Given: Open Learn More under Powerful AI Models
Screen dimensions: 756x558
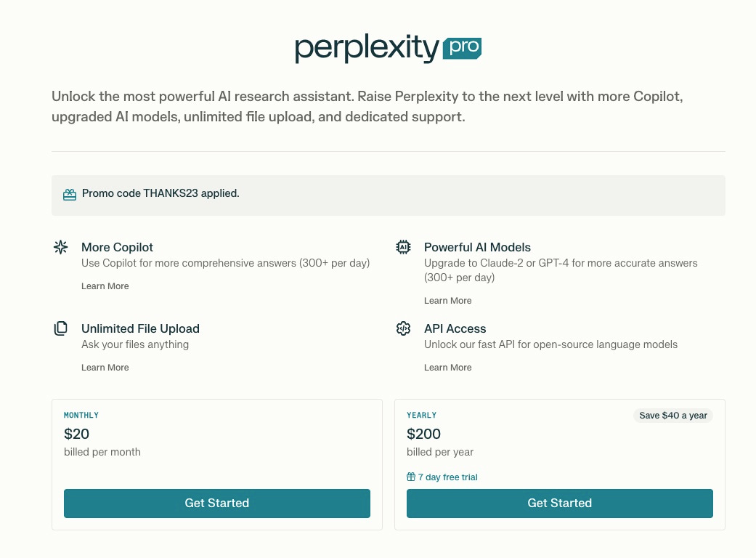Looking at the screenshot, I should click(447, 300).
